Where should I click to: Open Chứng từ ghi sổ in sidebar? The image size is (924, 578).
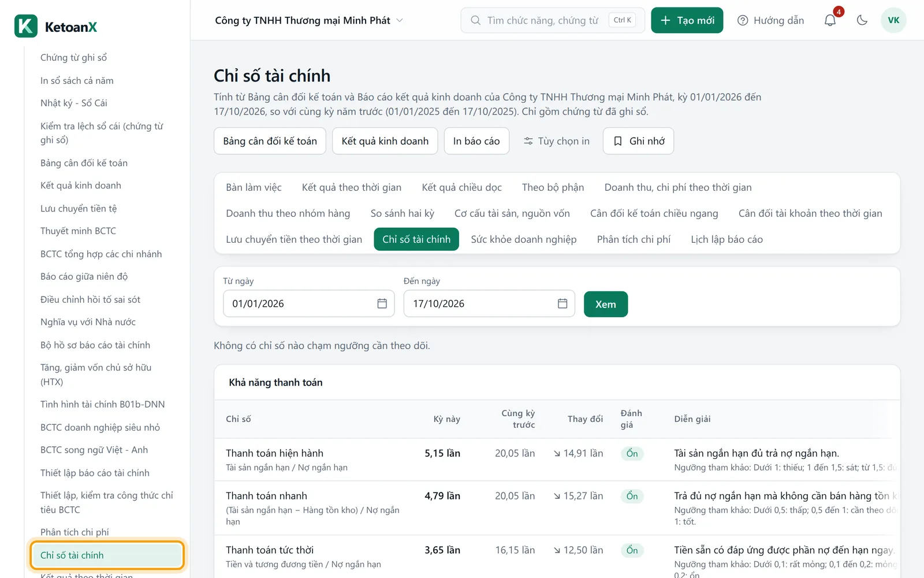(x=73, y=58)
